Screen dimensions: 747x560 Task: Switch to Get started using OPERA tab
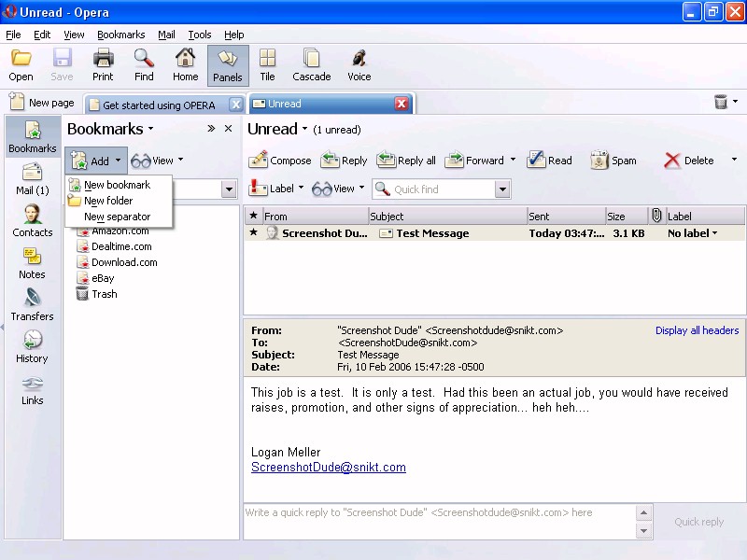(x=158, y=105)
